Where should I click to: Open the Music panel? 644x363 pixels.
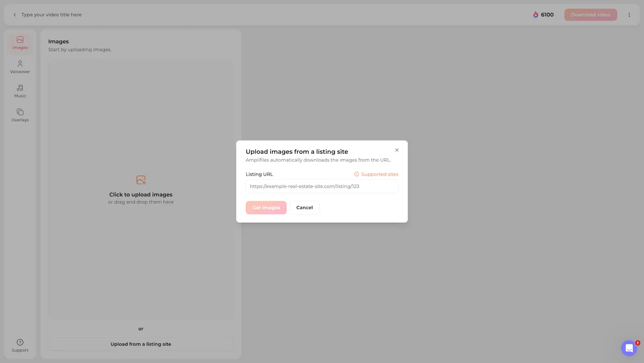(20, 91)
